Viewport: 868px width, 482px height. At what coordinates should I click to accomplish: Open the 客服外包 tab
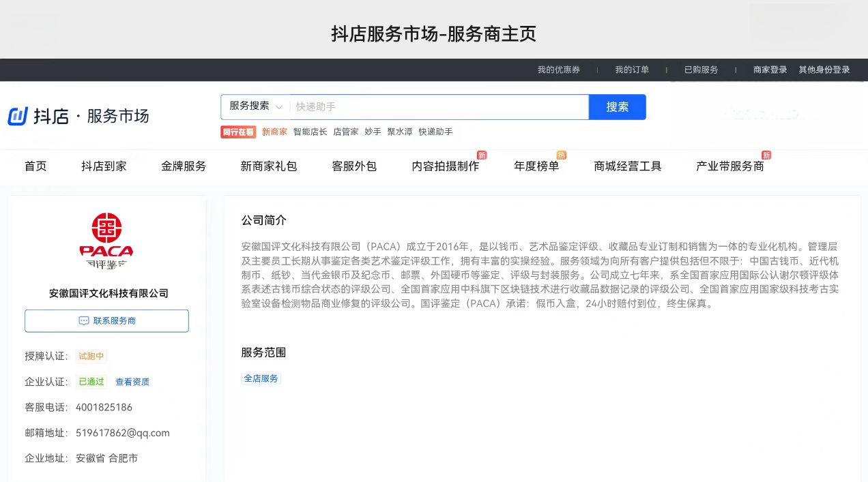[x=354, y=166]
